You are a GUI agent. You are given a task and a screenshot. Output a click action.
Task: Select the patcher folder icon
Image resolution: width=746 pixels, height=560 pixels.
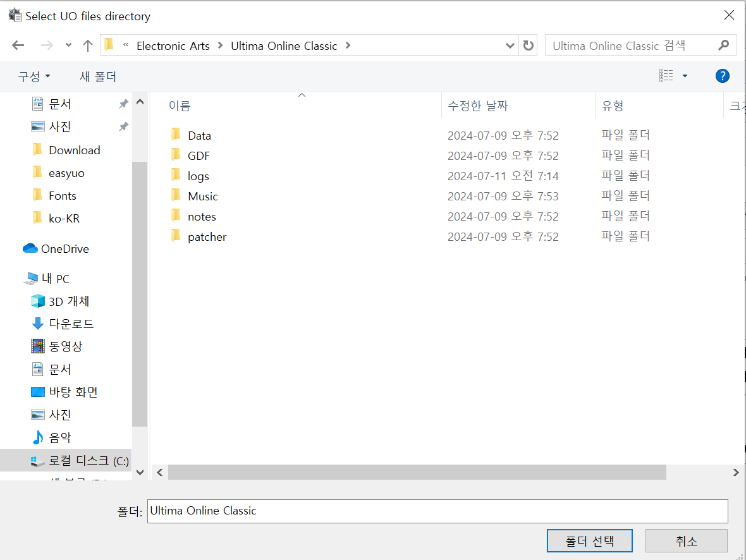pyautogui.click(x=176, y=236)
